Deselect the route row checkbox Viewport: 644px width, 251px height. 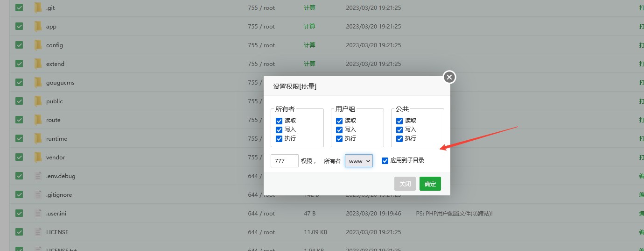click(x=19, y=120)
